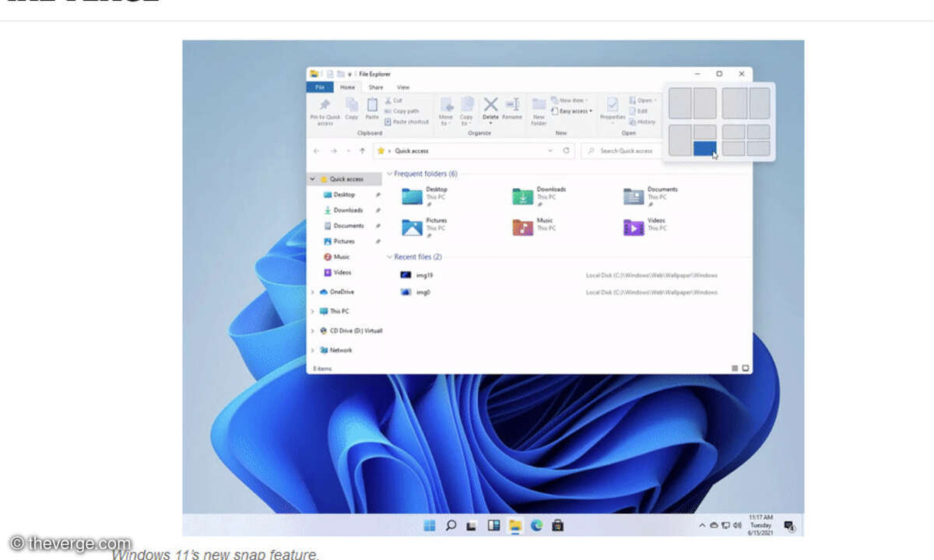Open Microsoft Edge from the taskbar
Screen dimensions: 934x560
point(536,526)
